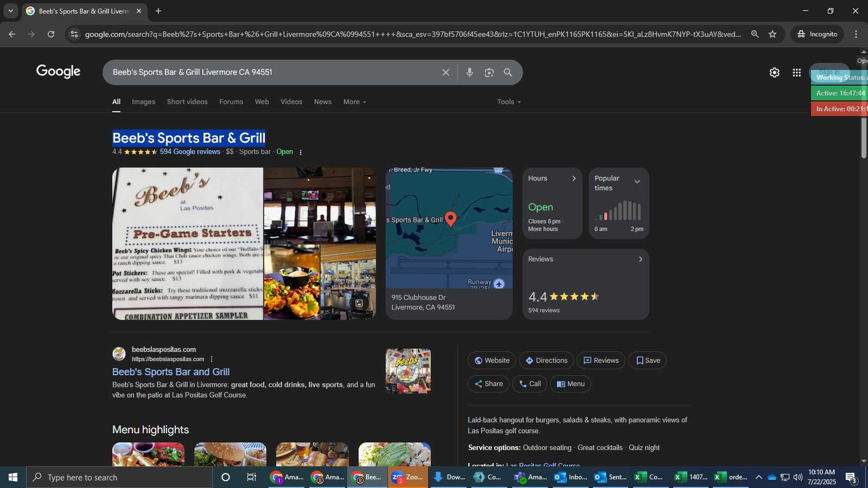View all photos icon on gallery
Viewport: 868px width, 488px height.
pos(359,303)
